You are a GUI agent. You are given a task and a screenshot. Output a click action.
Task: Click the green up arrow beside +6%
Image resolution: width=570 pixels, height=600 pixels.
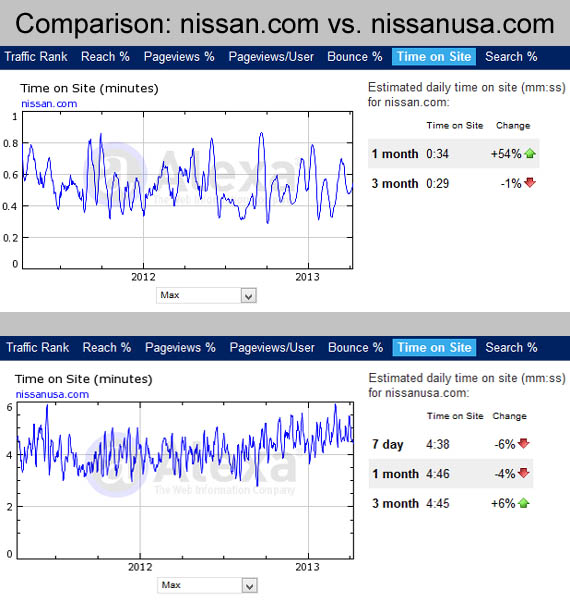pos(523,503)
